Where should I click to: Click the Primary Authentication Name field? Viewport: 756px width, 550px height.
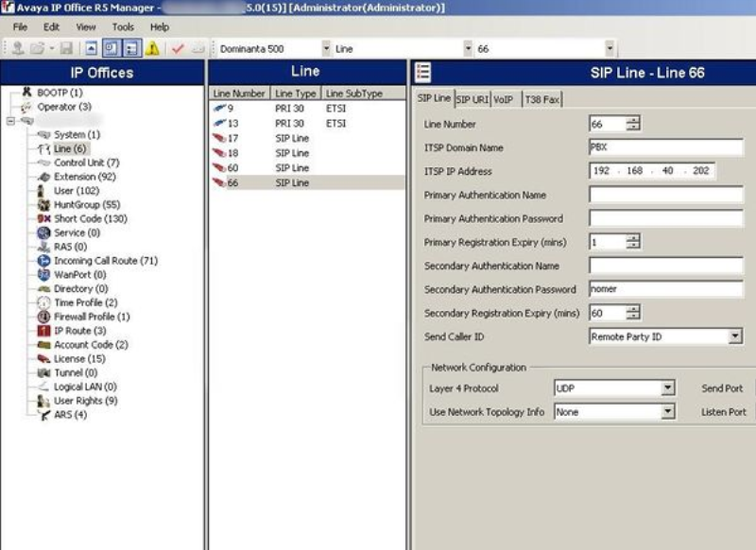(666, 195)
